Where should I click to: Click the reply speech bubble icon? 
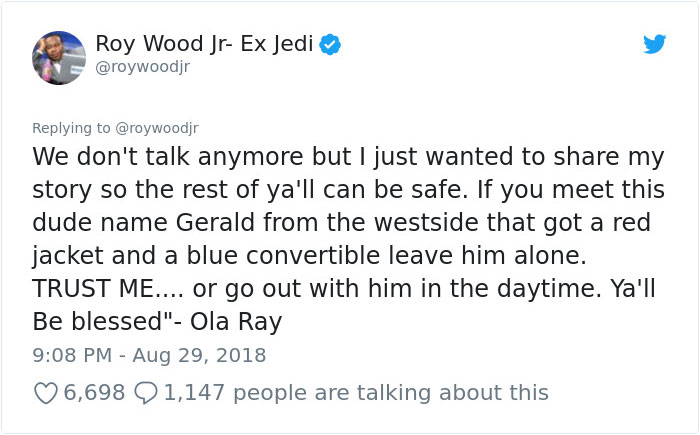tap(144, 393)
